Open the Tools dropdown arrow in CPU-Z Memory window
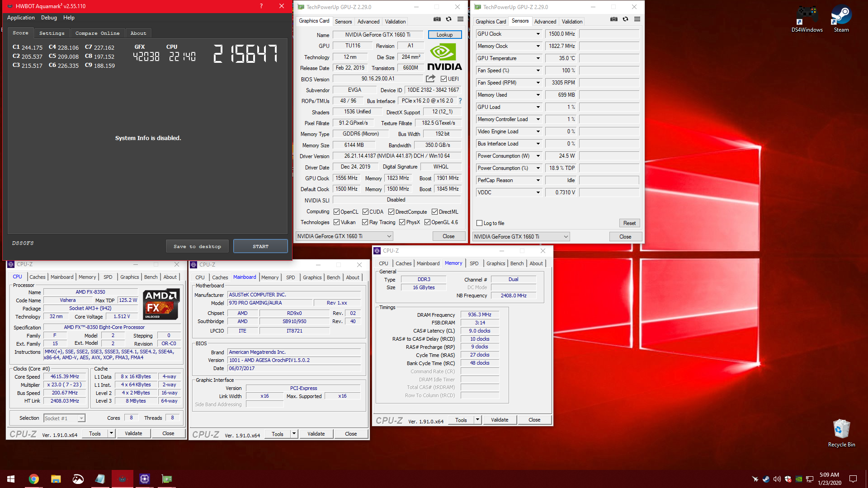The width and height of the screenshot is (868, 488). click(x=477, y=420)
